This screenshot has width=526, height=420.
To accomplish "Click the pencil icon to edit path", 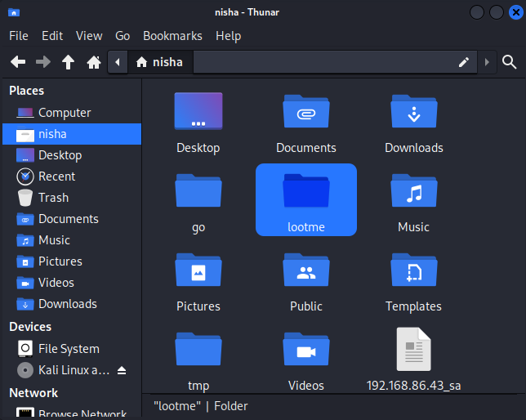I will (x=464, y=62).
